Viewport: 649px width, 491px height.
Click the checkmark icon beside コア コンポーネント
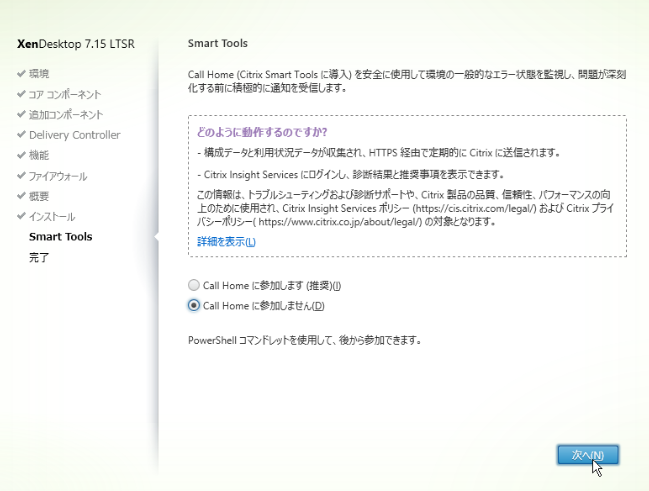coord(22,94)
